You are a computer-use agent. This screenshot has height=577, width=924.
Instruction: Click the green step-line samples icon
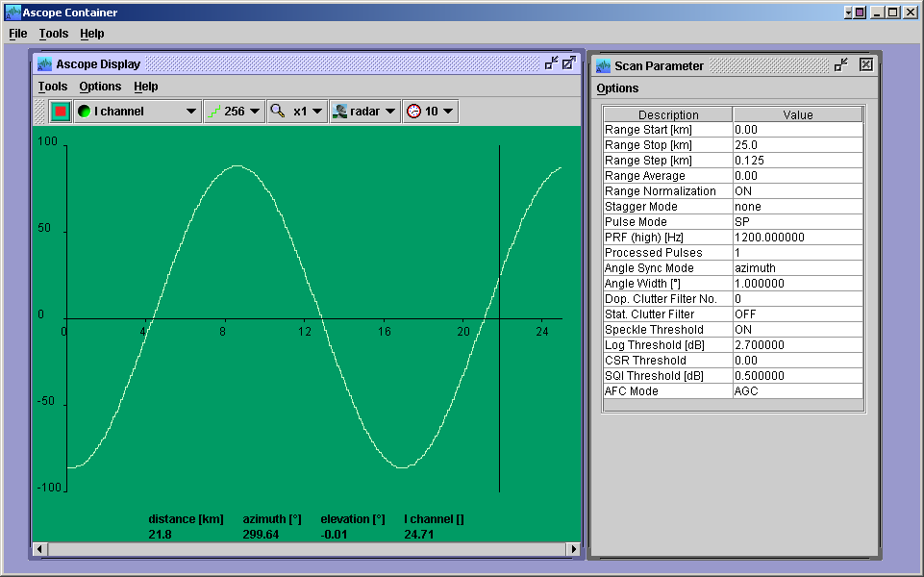click(x=213, y=112)
